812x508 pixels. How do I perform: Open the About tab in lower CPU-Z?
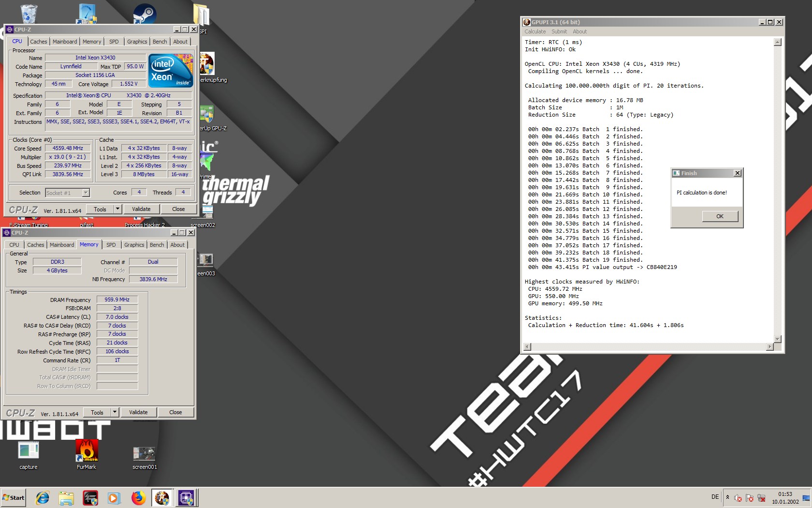point(177,245)
